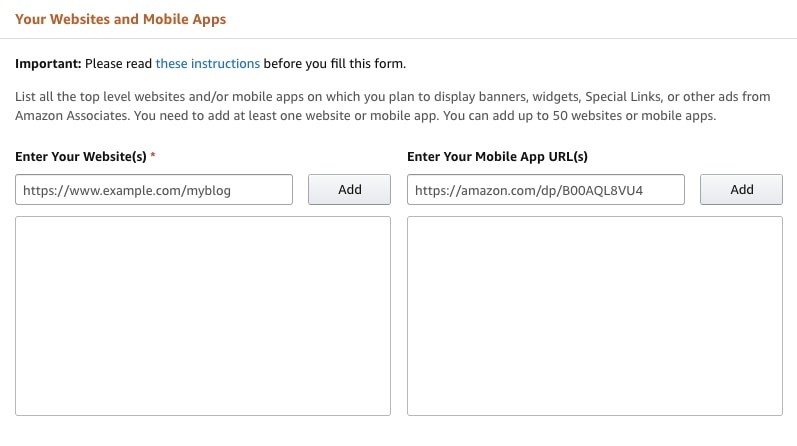
Task: Click inside the empty websites list box
Action: [x=203, y=315]
